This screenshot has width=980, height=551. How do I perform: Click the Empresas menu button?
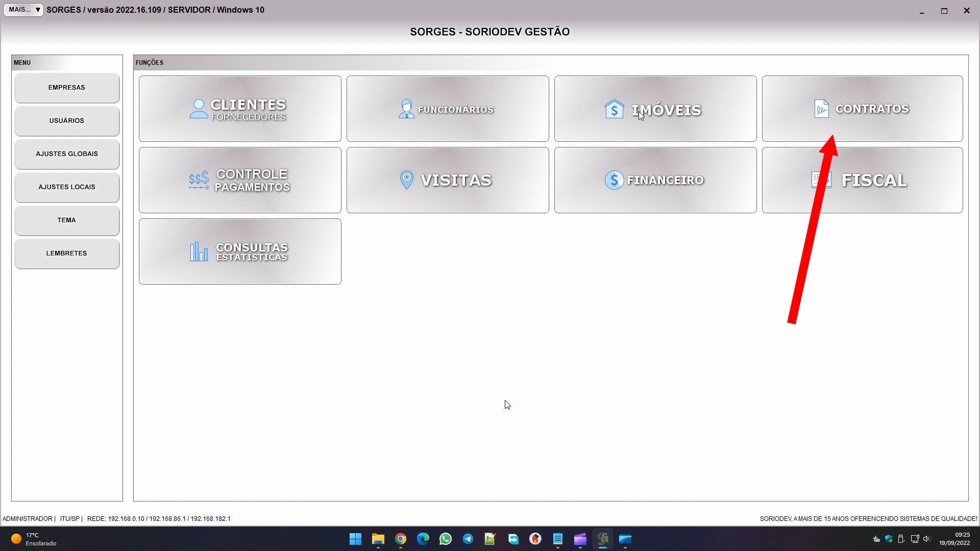[67, 88]
